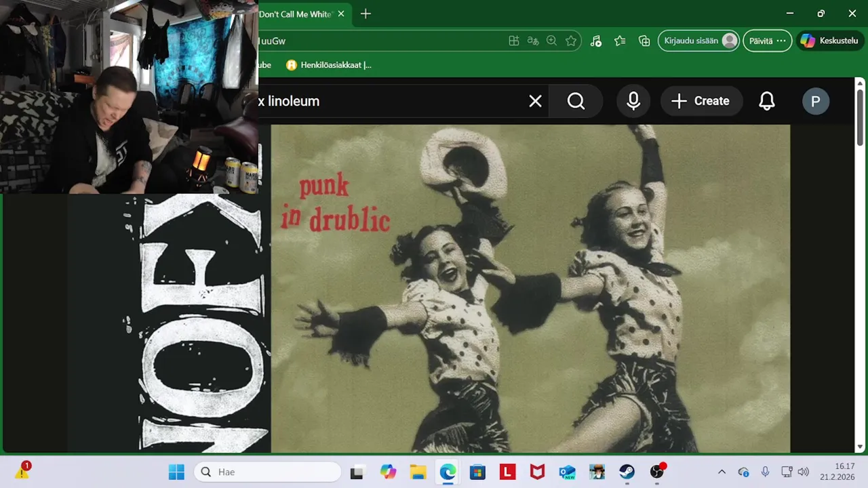Show hidden system tray icons chevron
This screenshot has height=488, width=868.
(x=722, y=472)
